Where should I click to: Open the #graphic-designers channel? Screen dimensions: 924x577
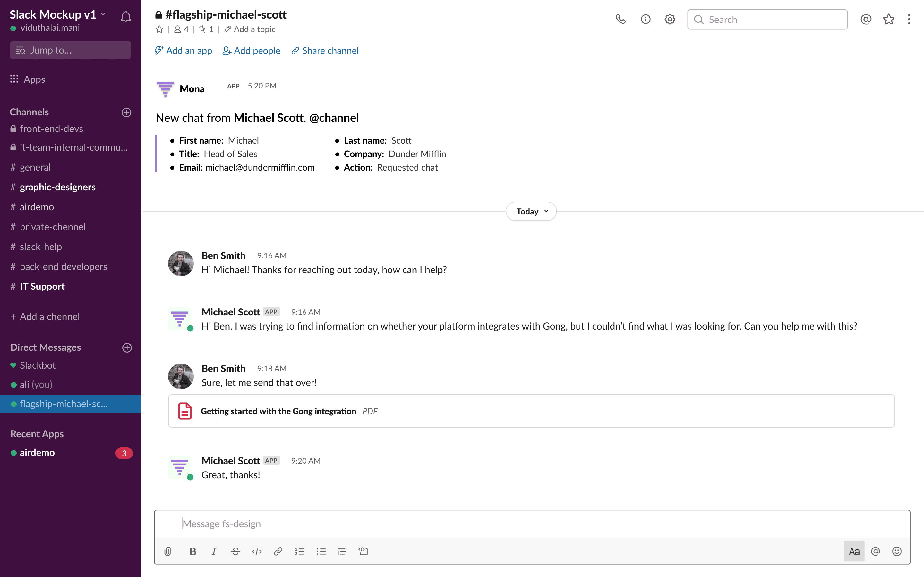pyautogui.click(x=57, y=187)
